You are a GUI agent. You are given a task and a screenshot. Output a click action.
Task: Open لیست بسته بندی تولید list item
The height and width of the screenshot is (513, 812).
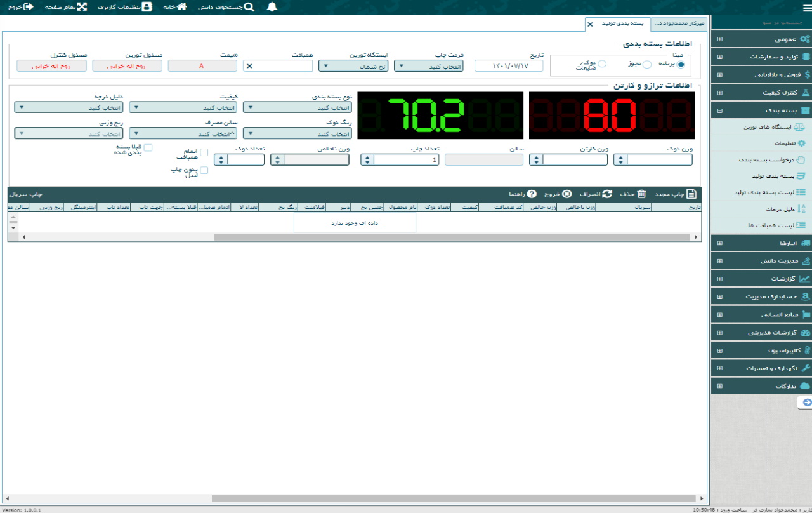pos(770,192)
